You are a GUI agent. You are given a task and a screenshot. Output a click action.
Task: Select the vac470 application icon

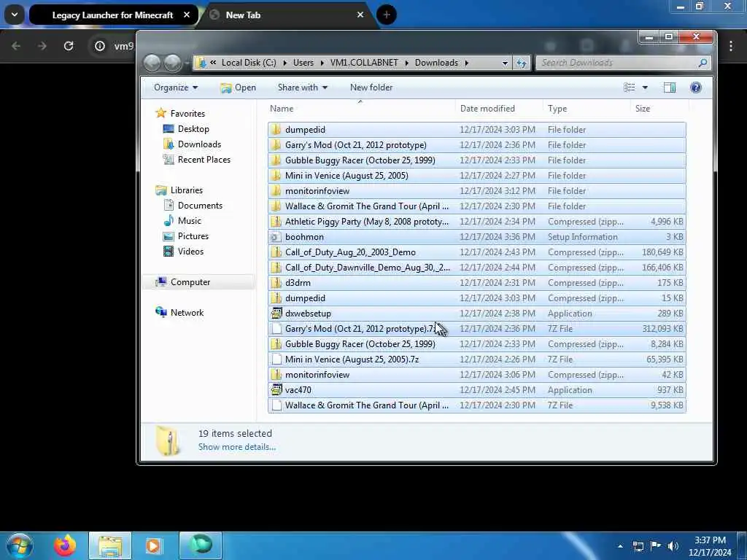276,390
